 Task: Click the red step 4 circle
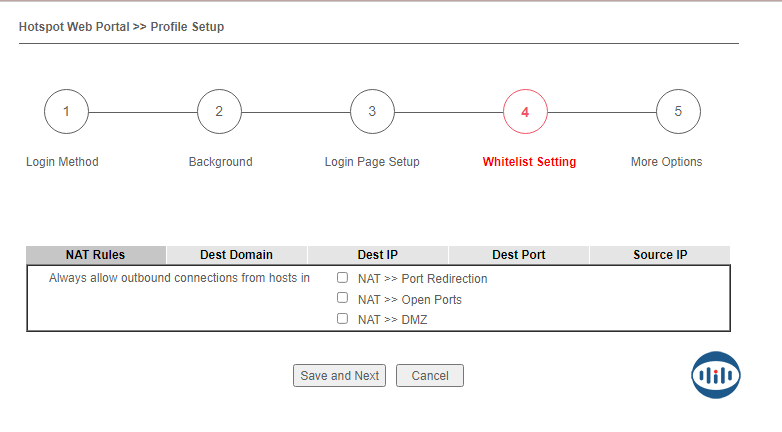point(525,112)
